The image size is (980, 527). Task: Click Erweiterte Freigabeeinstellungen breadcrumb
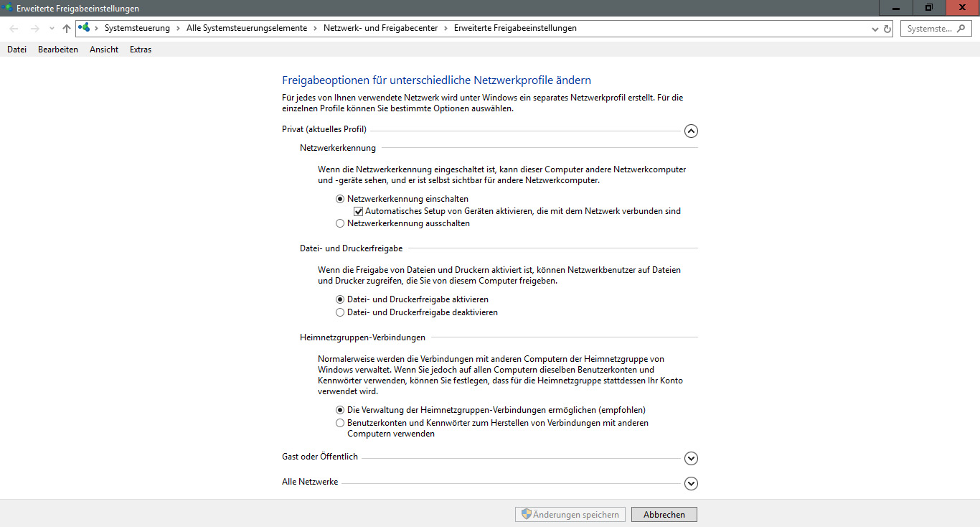[x=515, y=28]
